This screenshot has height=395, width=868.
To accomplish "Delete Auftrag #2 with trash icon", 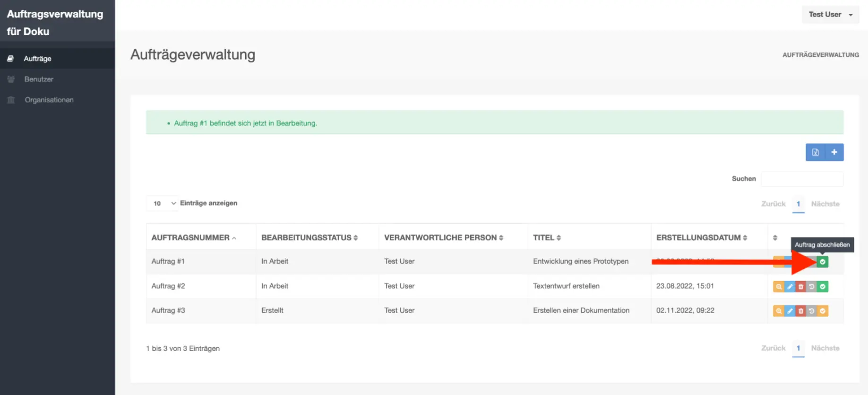I will tap(800, 287).
